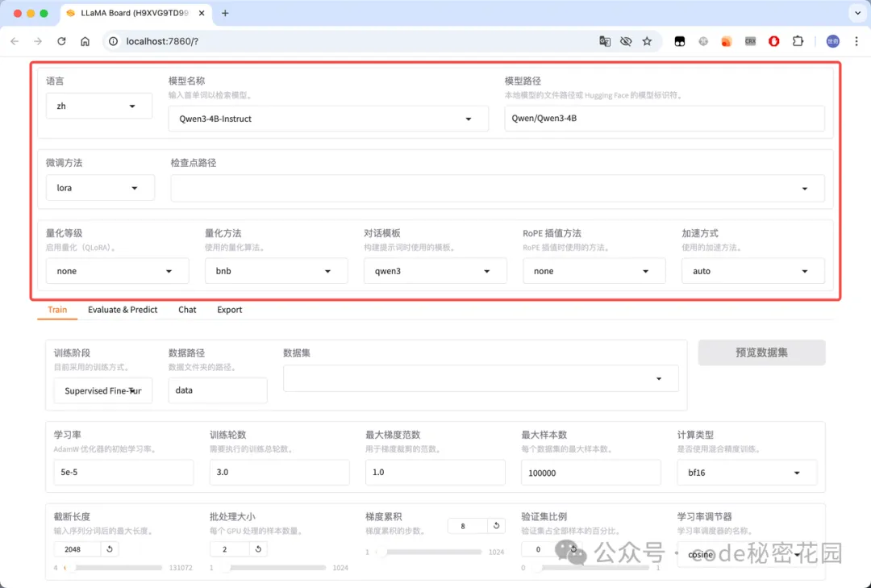Click the 学习率 field showing 5e-5
Image resolution: width=871 pixels, height=588 pixels.
123,473
